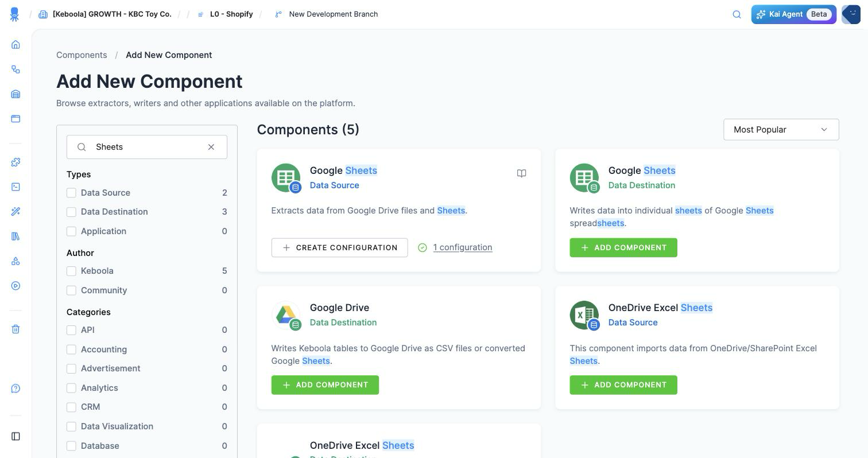Click the Types filter heading
Image resolution: width=868 pixels, height=458 pixels.
click(x=79, y=174)
